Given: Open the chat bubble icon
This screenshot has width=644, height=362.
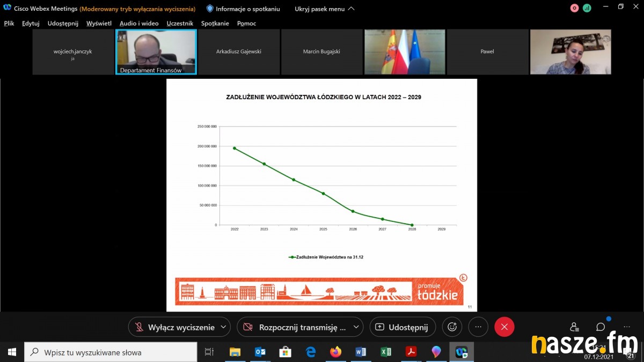Looking at the screenshot, I should pos(601,327).
